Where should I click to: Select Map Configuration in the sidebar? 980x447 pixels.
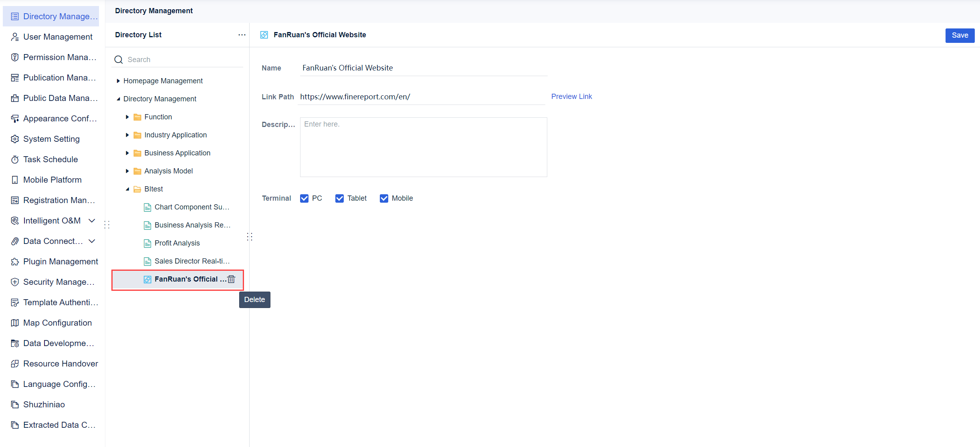point(57,322)
